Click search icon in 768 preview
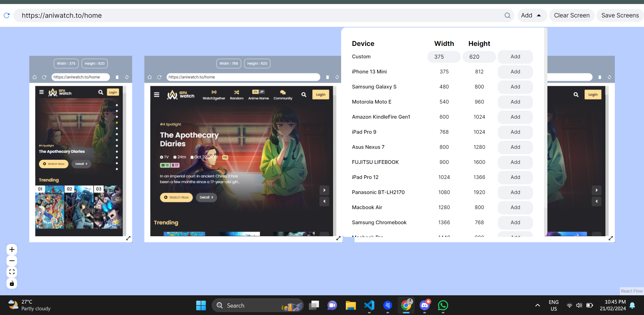The image size is (644, 315). point(304,94)
